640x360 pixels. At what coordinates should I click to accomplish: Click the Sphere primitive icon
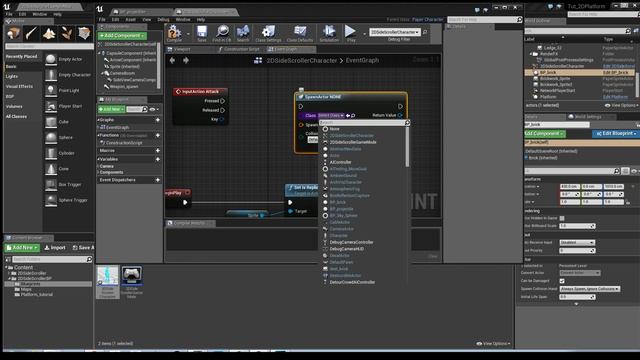(x=51, y=138)
